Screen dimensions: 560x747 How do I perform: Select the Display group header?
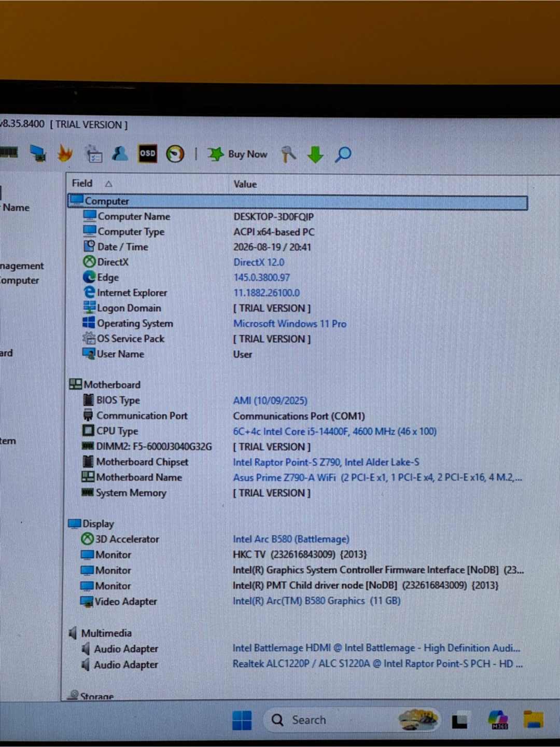[91, 523]
